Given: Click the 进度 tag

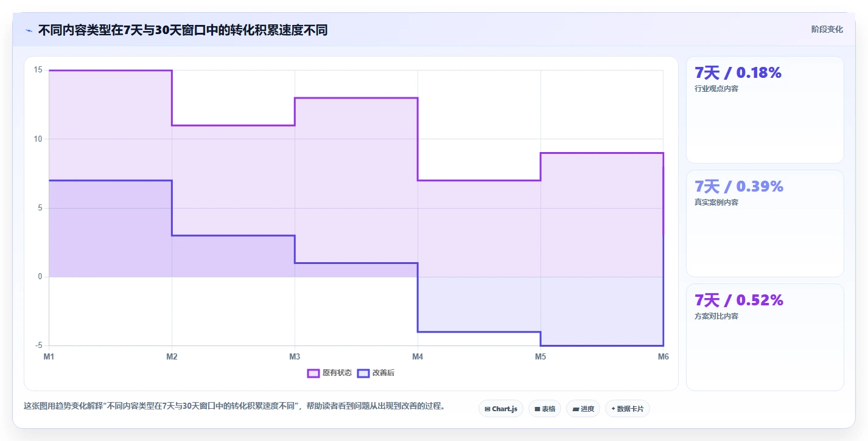Looking at the screenshot, I should pyautogui.click(x=583, y=409).
